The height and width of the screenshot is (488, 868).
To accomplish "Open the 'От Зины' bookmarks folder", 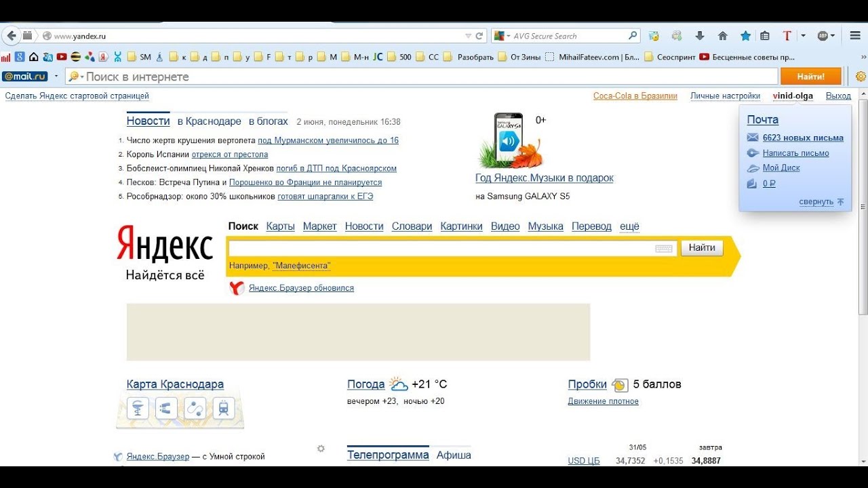I will click(519, 57).
